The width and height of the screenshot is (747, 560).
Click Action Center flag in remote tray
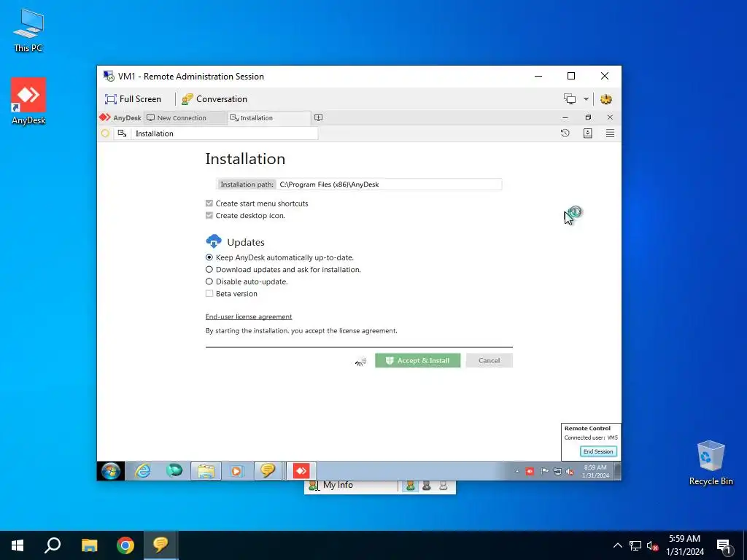click(544, 472)
